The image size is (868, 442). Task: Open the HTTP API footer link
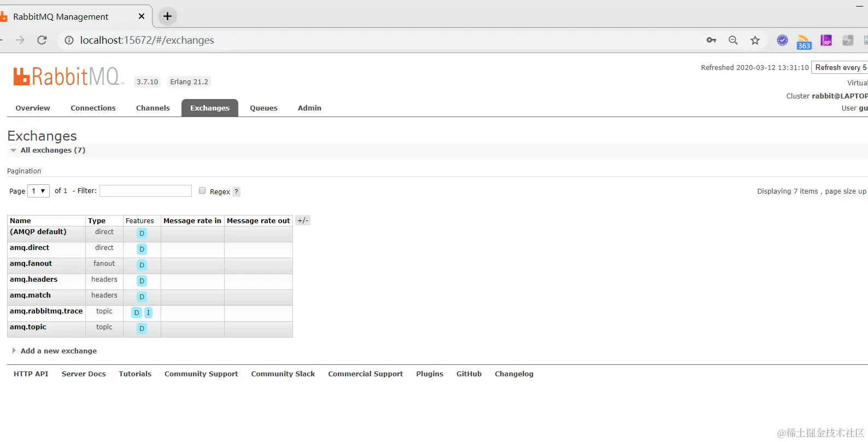pos(31,374)
